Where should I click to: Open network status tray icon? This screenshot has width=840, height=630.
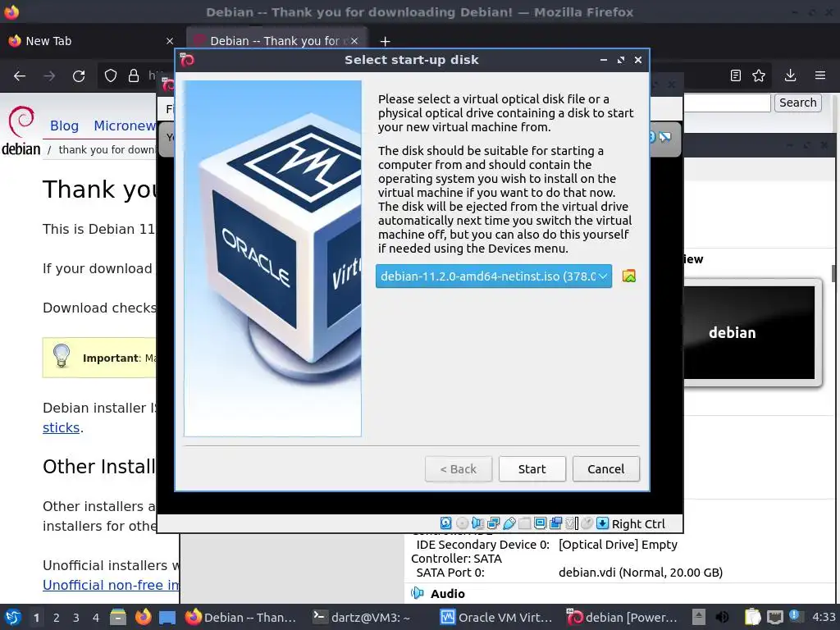coord(774,617)
